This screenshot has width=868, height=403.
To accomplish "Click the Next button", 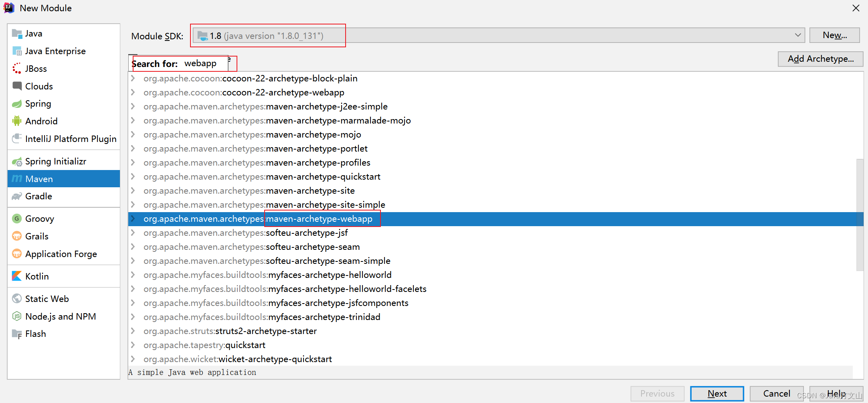I will tap(717, 393).
